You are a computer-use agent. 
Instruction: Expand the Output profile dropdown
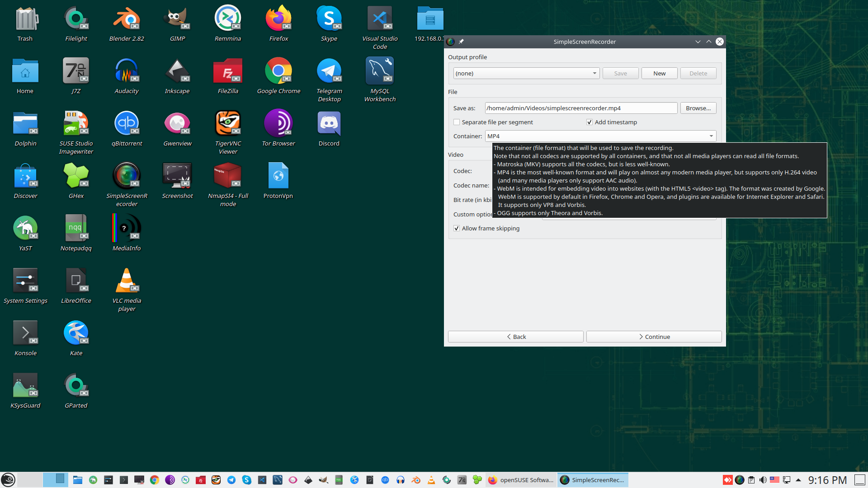tap(526, 73)
